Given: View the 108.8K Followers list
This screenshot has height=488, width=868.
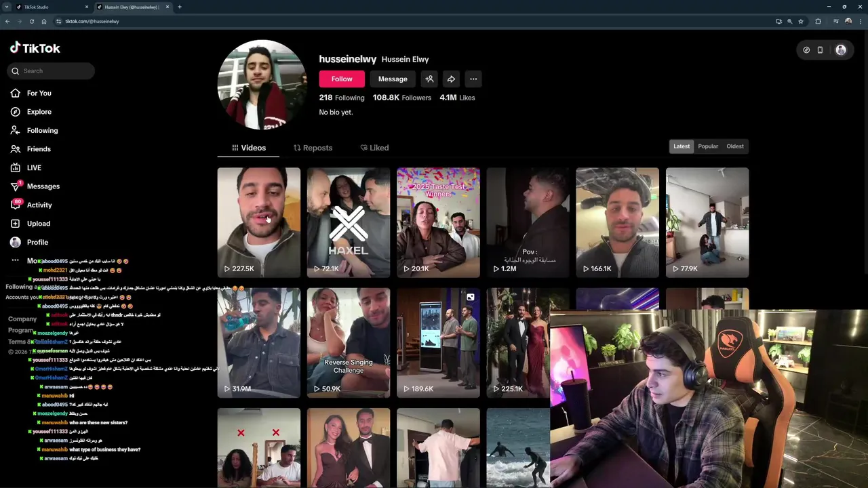Looking at the screenshot, I should coord(401,98).
